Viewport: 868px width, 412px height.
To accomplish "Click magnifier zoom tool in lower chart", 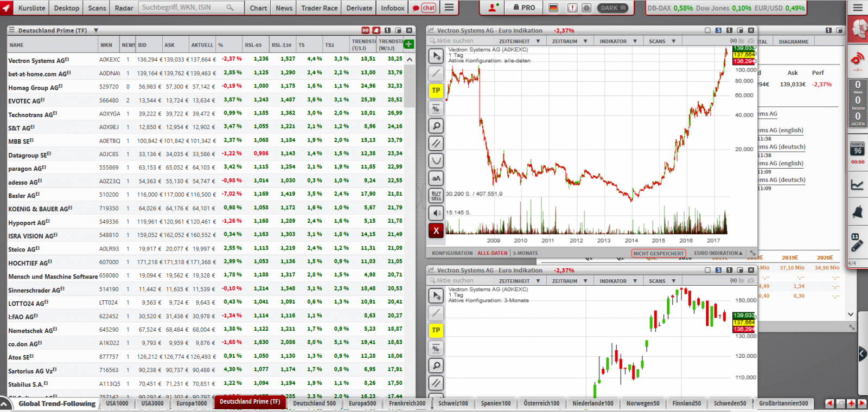I will (x=436, y=365).
